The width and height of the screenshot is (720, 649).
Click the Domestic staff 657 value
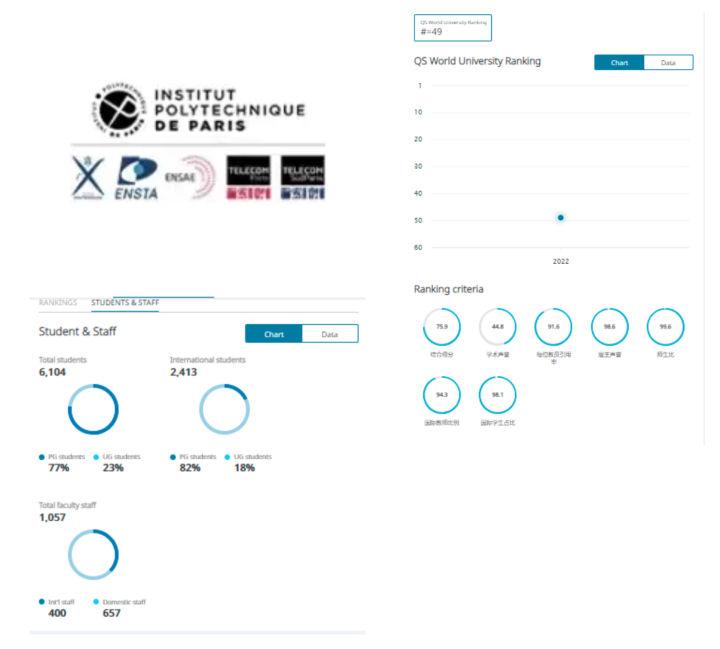(112, 613)
